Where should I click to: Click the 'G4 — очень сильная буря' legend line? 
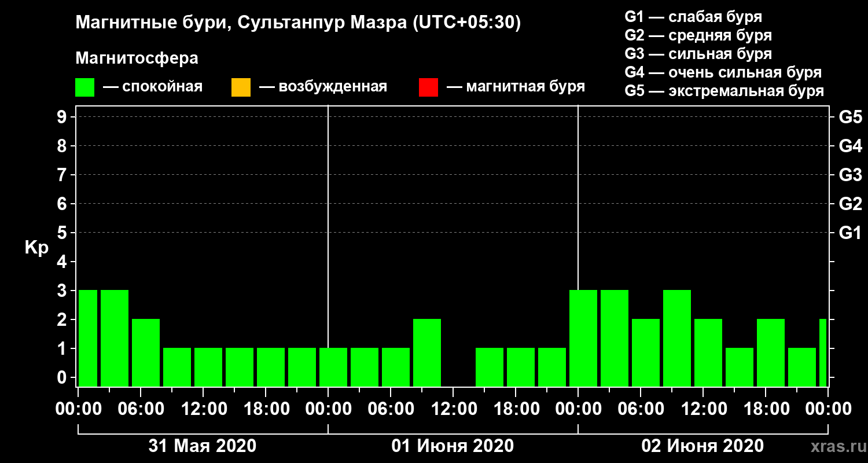pyautogui.click(x=723, y=72)
